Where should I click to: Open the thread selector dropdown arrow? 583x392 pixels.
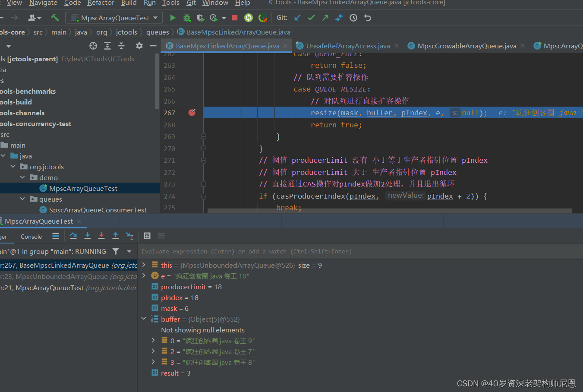pyautogui.click(x=129, y=251)
